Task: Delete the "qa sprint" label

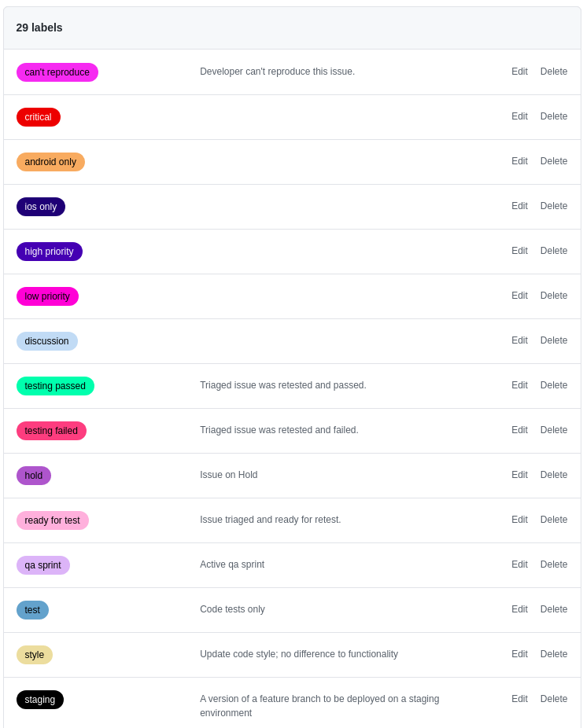Action: coord(554,564)
